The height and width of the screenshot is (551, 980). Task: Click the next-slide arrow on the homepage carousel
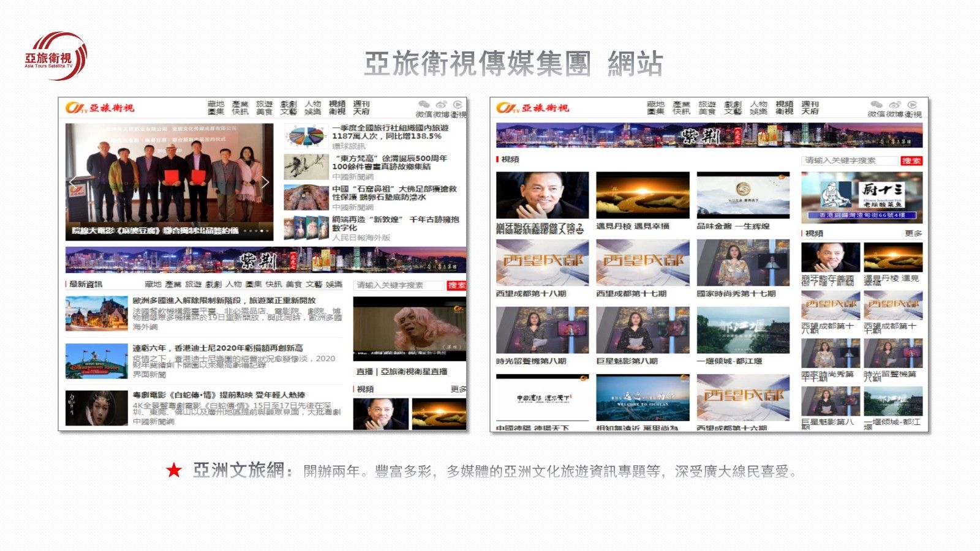coord(265,182)
